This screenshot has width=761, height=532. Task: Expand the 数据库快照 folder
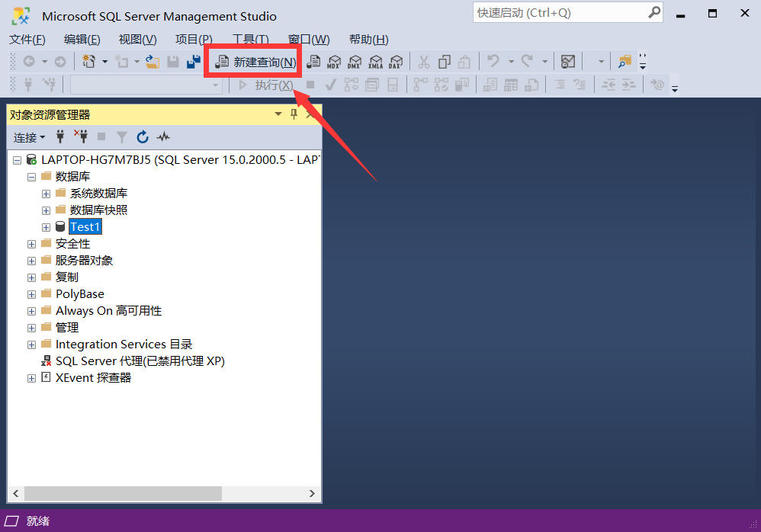pos(46,210)
